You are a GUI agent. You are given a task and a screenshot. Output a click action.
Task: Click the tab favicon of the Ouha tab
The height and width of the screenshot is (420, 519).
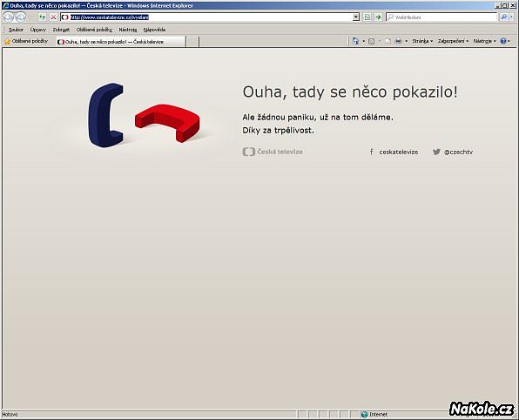61,42
